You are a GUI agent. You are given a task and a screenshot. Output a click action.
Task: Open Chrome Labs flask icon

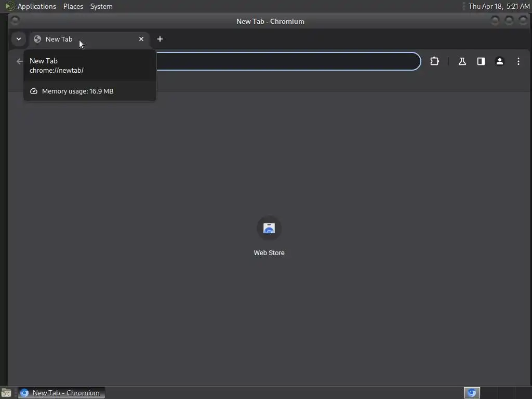click(x=462, y=61)
